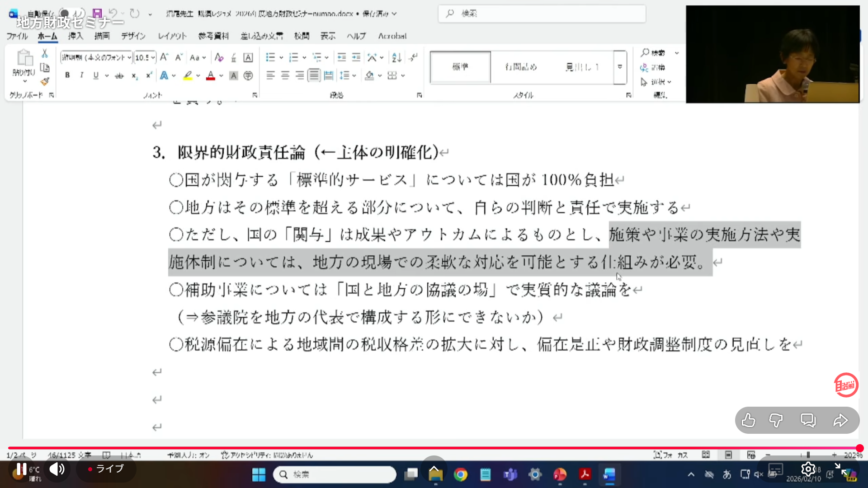Image resolution: width=868 pixels, height=488 pixels.
Task: Open the Insert ribbon tab
Action: point(75,36)
